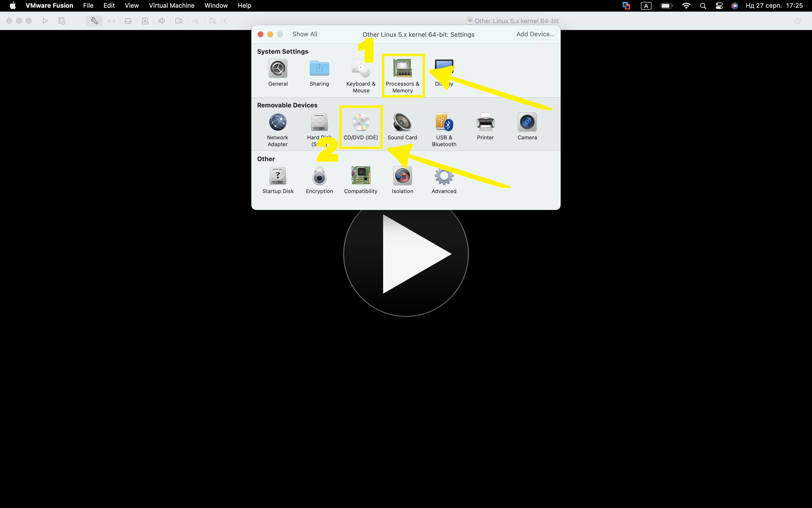Open the Window menu

(216, 5)
